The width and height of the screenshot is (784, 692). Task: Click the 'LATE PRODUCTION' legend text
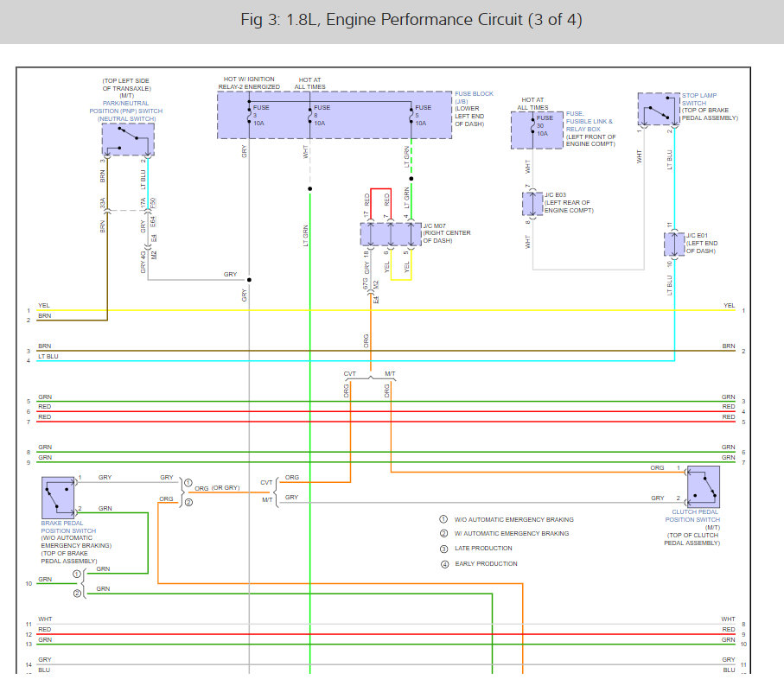tap(482, 549)
